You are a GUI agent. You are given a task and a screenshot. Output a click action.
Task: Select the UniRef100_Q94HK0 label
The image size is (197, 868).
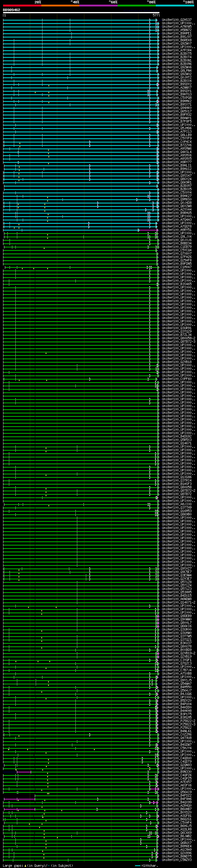pos(176,108)
